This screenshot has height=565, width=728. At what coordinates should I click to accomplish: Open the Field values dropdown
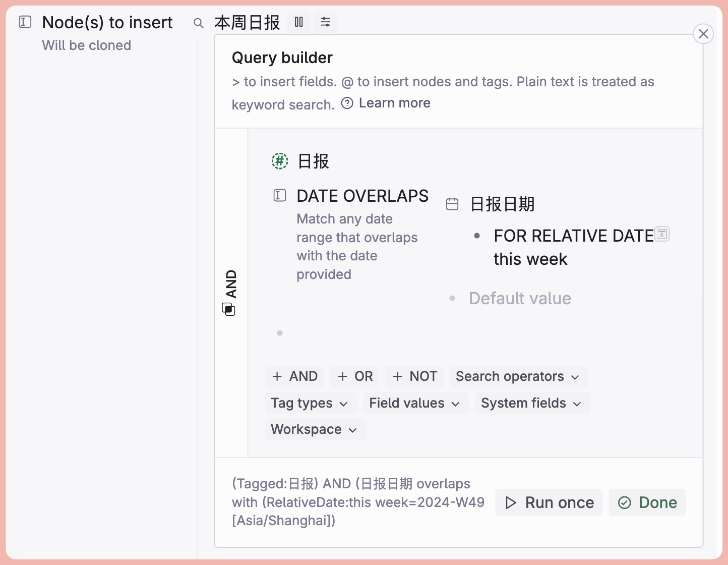pos(415,403)
